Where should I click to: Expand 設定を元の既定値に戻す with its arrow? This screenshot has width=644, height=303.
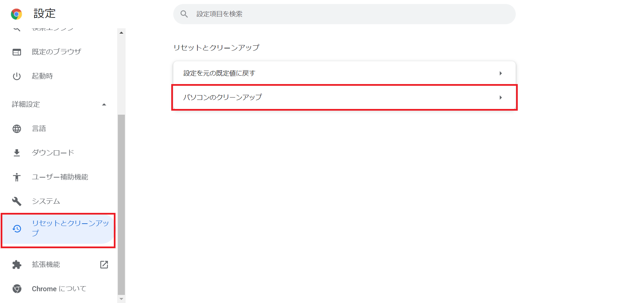[x=501, y=73]
